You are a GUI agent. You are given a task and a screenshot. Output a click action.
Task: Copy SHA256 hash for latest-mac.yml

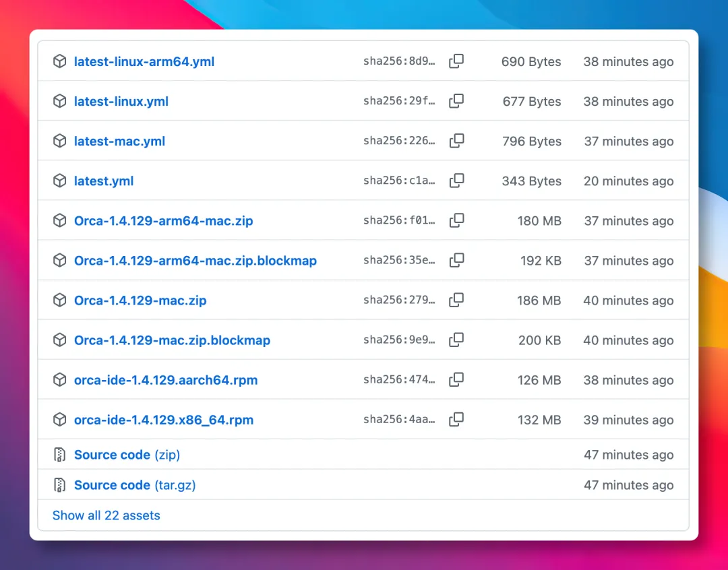click(456, 141)
